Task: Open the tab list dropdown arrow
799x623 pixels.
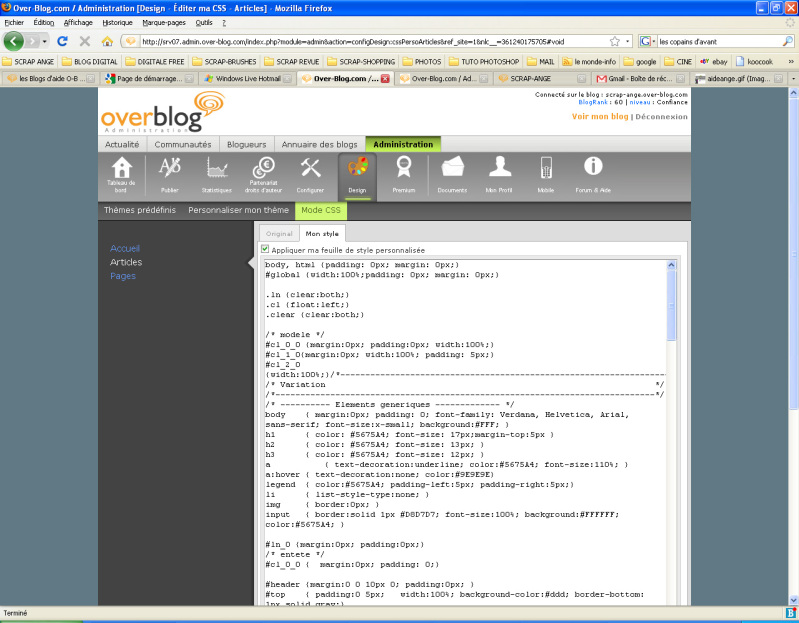Action: click(x=793, y=78)
